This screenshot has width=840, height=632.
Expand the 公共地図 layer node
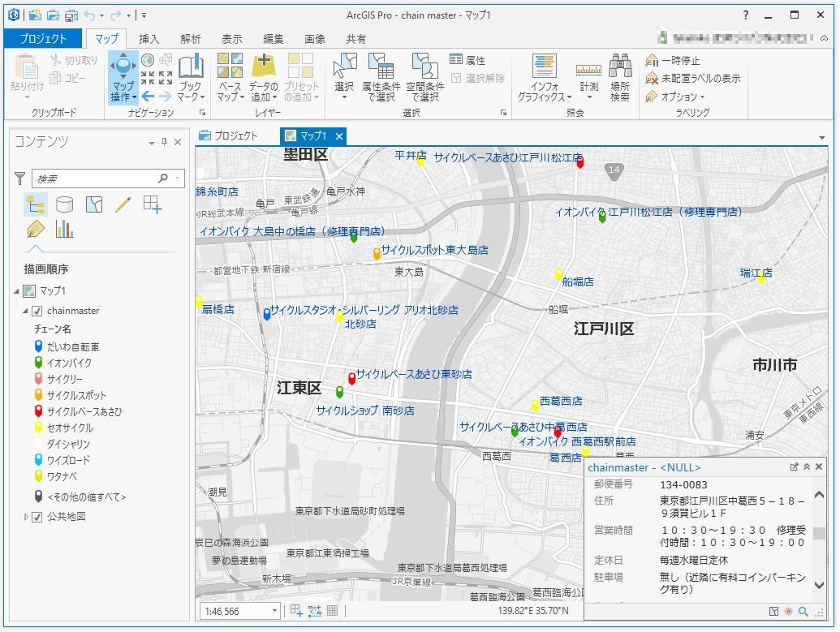click(x=25, y=517)
